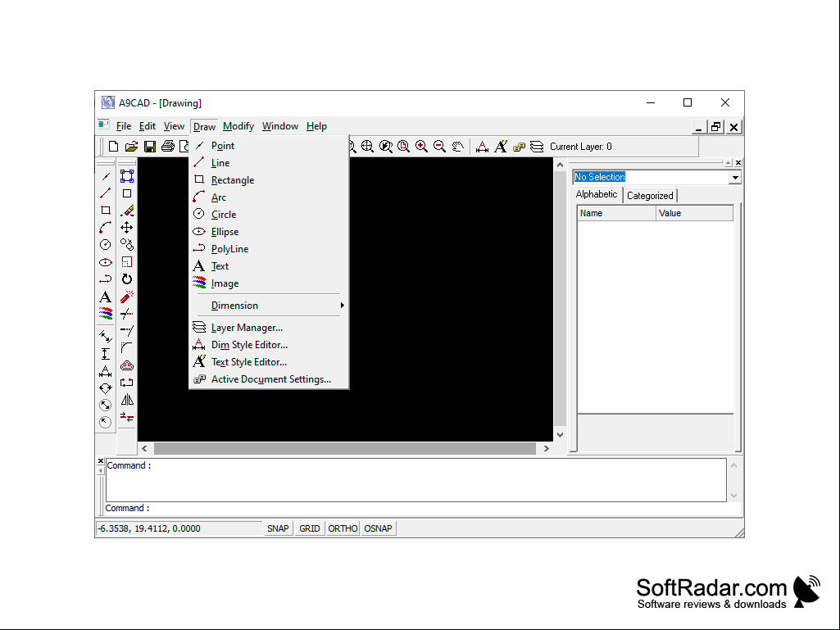This screenshot has height=630, width=840.
Task: Open the Help menu
Action: [316, 126]
